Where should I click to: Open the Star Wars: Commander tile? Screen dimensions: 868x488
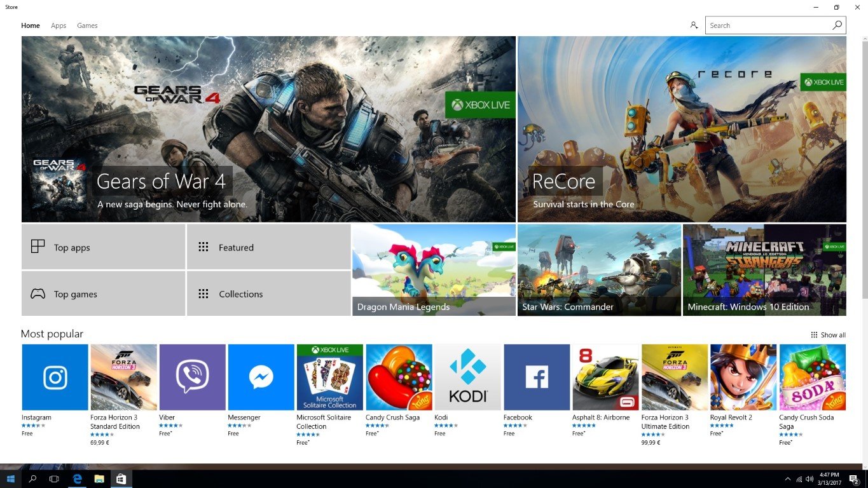(599, 270)
